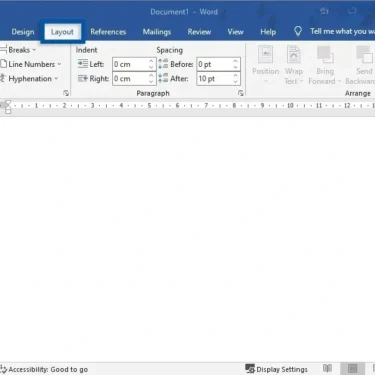This screenshot has width=375, height=375.
Task: Click the Breaks icon
Action: point(4,50)
